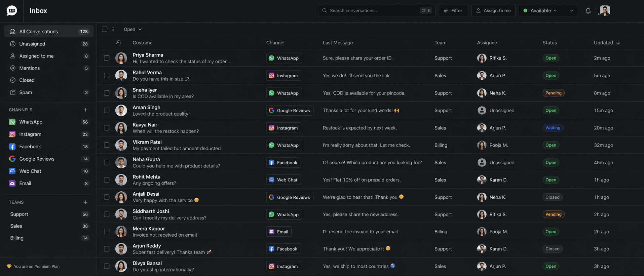Click Facebook badge in Neha Gupta row
644x276 pixels.
coord(283,163)
